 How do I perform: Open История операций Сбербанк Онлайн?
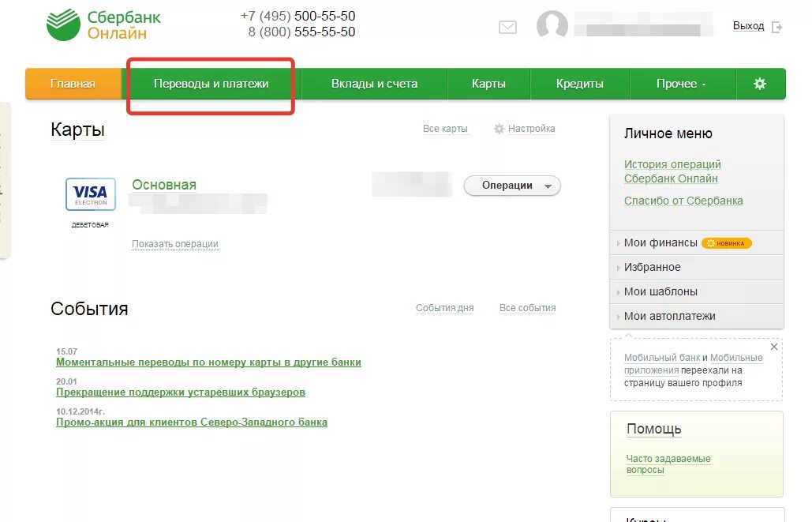(x=672, y=171)
